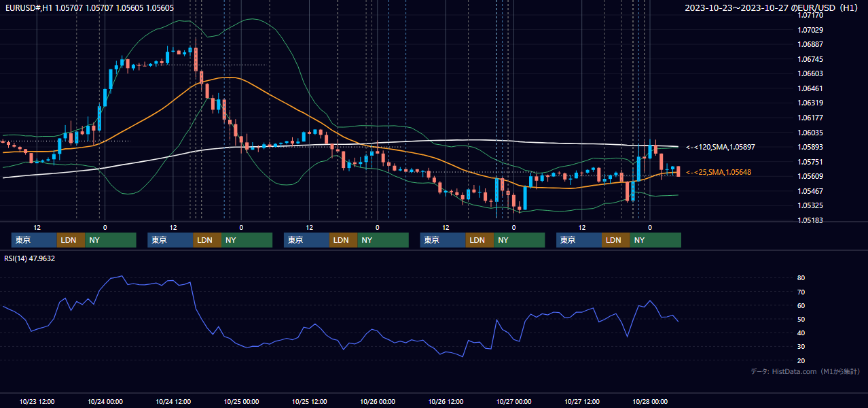Click the last 東京 session block on right
The height and width of the screenshot is (408, 868).
coord(579,240)
